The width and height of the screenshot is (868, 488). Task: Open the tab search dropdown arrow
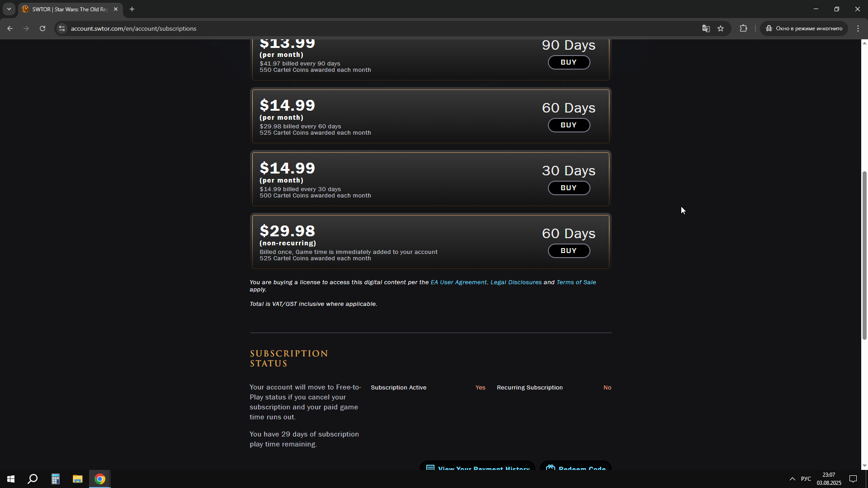pyautogui.click(x=9, y=9)
